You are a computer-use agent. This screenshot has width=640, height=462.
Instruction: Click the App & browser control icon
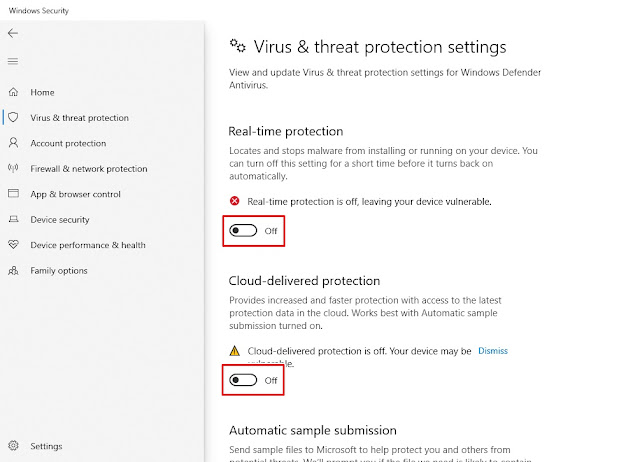point(13,194)
